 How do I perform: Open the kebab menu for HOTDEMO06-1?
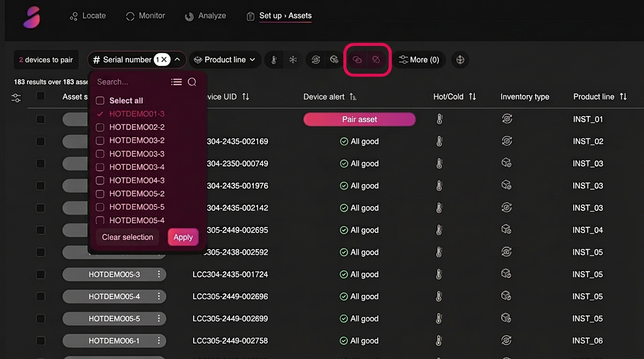click(x=159, y=341)
